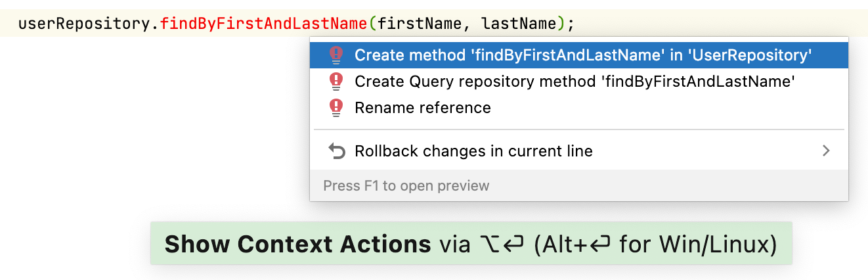Click the highlighted green opening parenthesis
Screen dimensions: 868x280
pos(372,24)
